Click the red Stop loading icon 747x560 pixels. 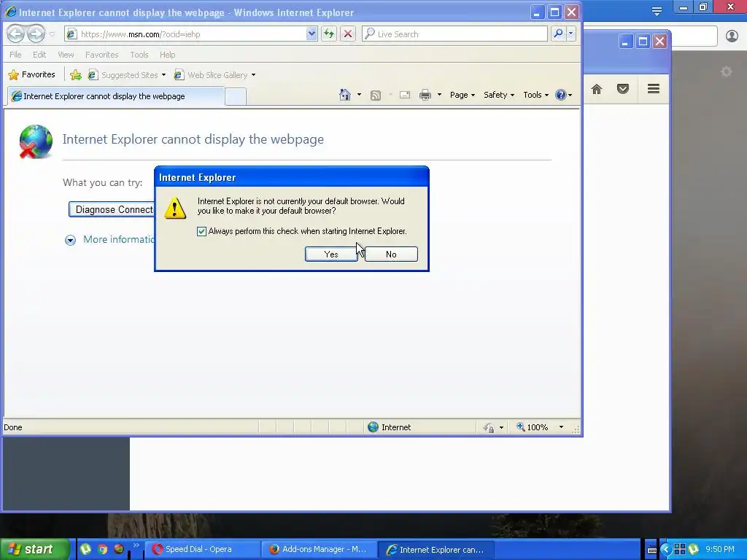click(348, 34)
